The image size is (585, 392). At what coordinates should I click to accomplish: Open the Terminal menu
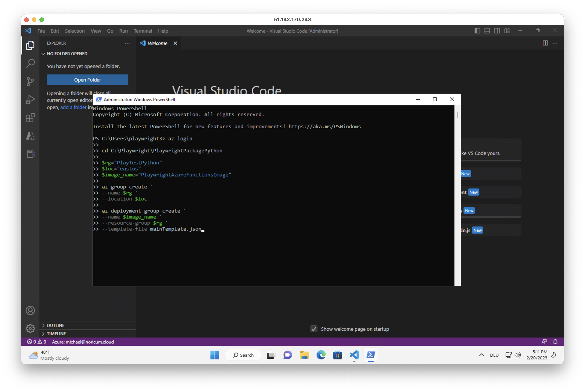[x=143, y=31]
